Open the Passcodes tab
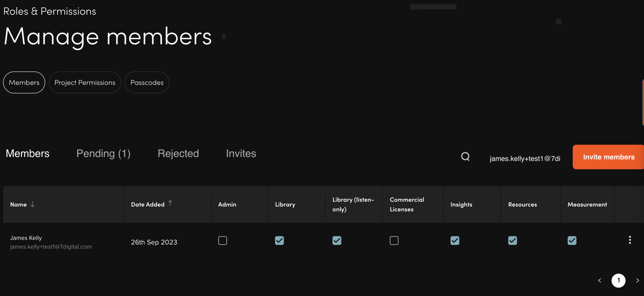Viewport: 644px width, 296px height. [x=147, y=82]
